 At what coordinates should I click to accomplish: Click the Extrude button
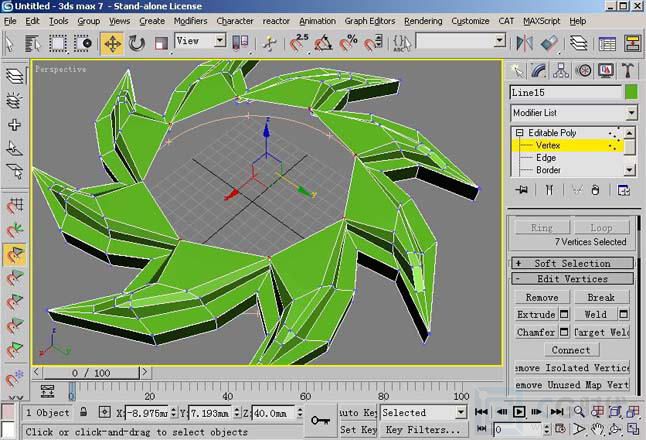click(536, 314)
